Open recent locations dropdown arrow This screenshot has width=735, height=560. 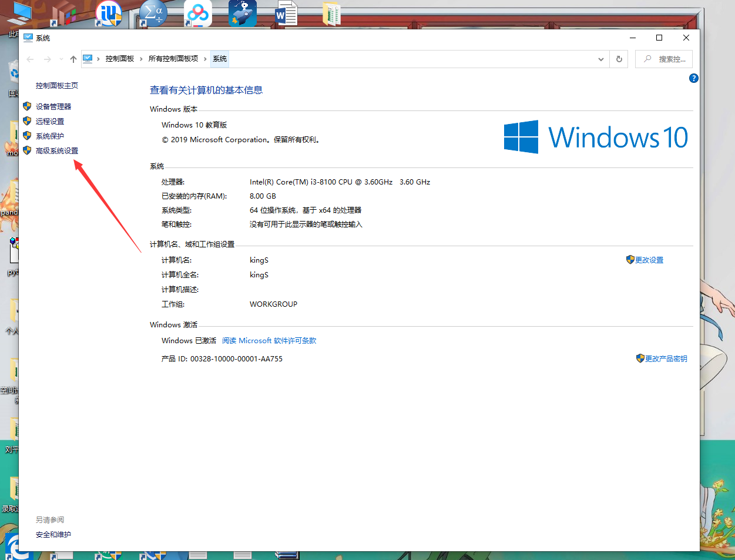(61, 59)
